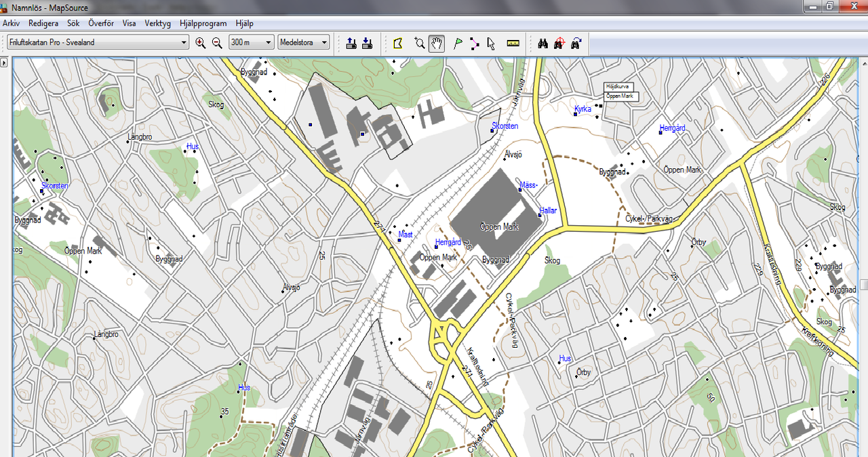Click the Find places binoculars icon
Screen dimensions: 868x457
click(x=543, y=43)
